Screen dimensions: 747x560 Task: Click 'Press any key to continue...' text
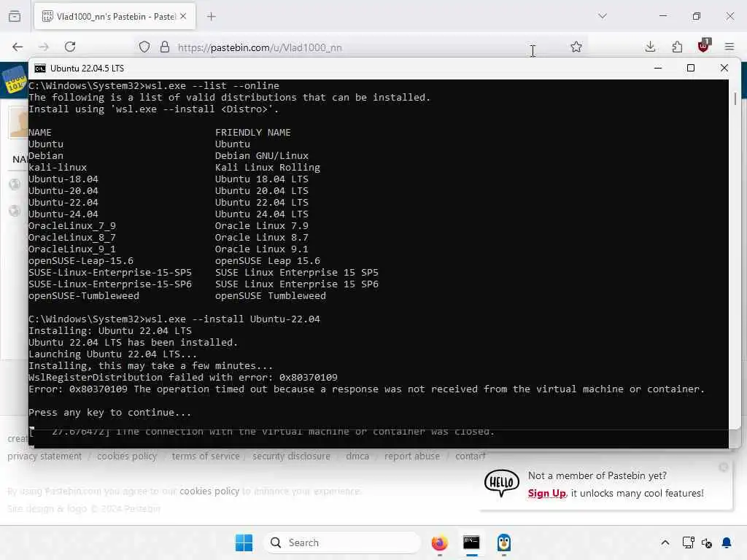click(x=109, y=413)
